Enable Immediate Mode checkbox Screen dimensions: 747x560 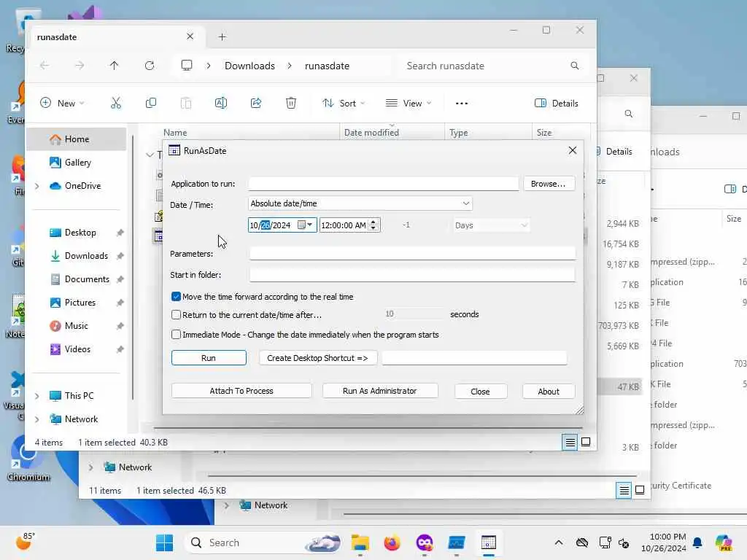176,335
